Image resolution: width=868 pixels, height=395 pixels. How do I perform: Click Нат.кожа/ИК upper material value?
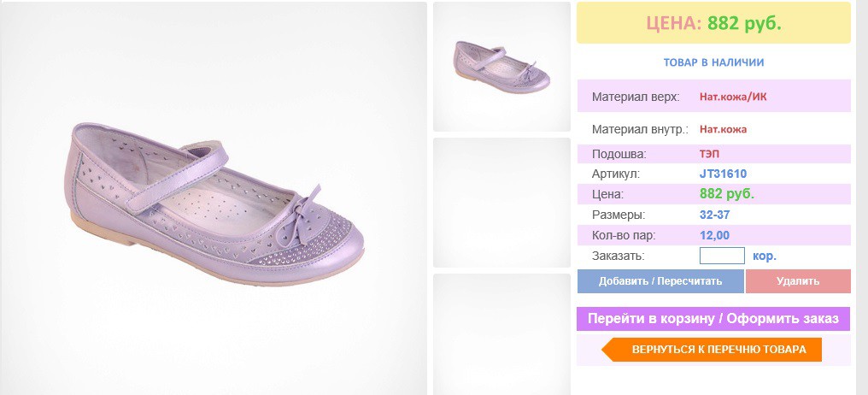[x=733, y=97]
